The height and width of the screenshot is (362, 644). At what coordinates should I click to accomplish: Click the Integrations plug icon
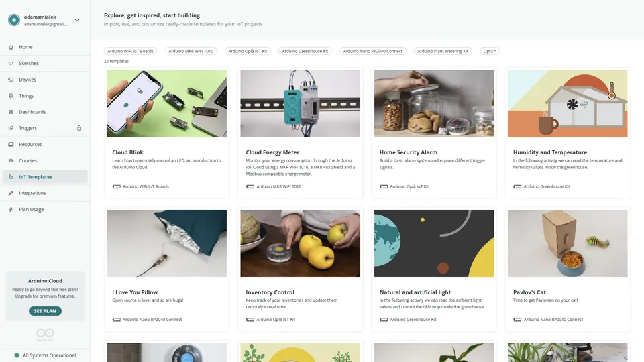11,193
